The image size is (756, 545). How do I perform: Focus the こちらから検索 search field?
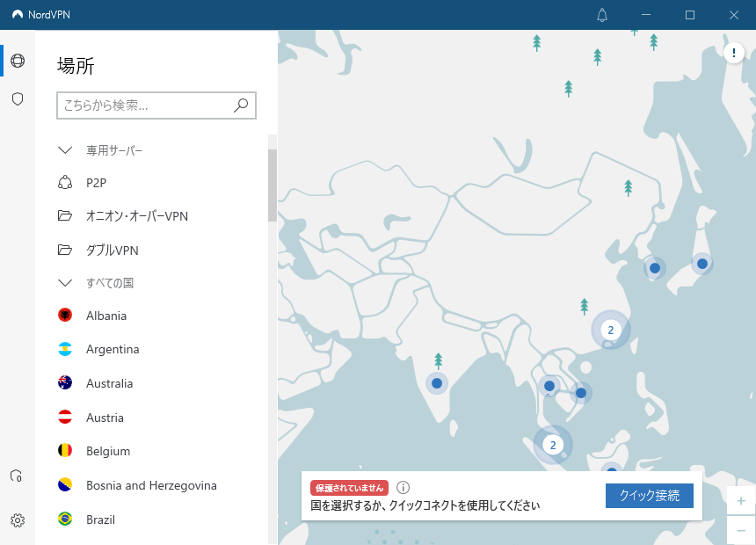click(x=156, y=105)
